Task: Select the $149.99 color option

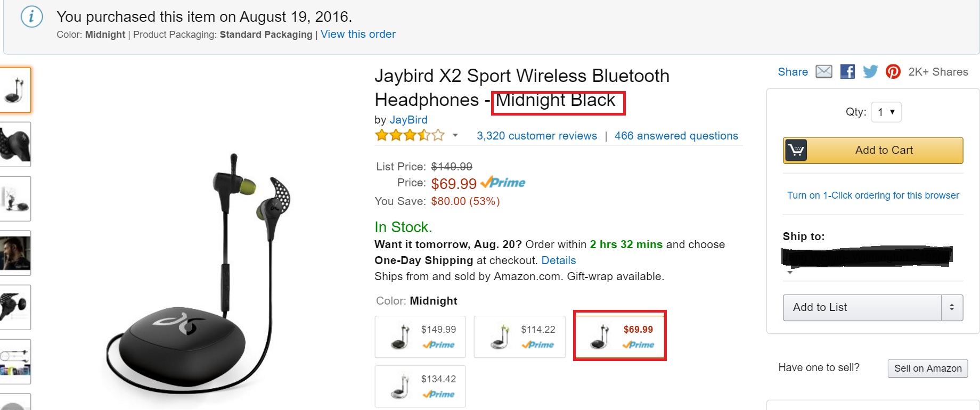Action: click(x=420, y=337)
